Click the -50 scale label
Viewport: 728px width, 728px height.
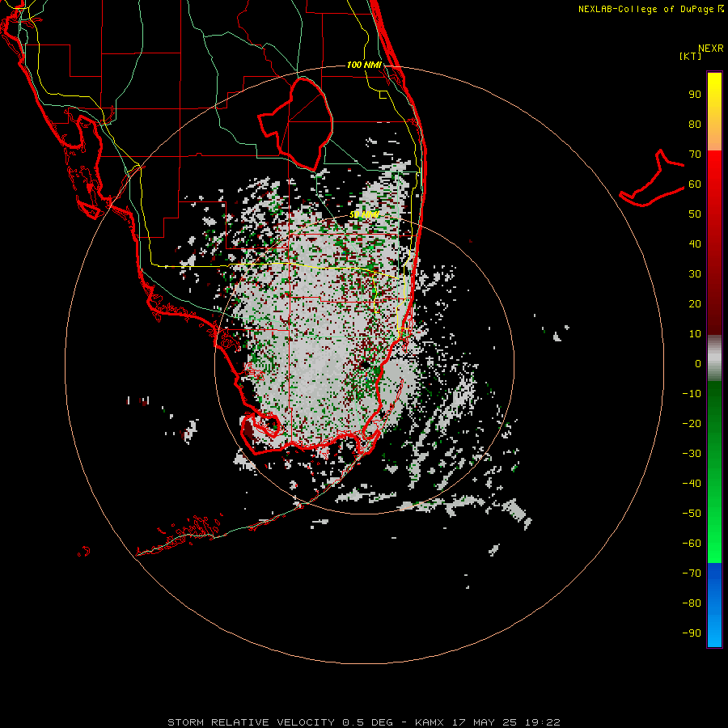(x=692, y=514)
